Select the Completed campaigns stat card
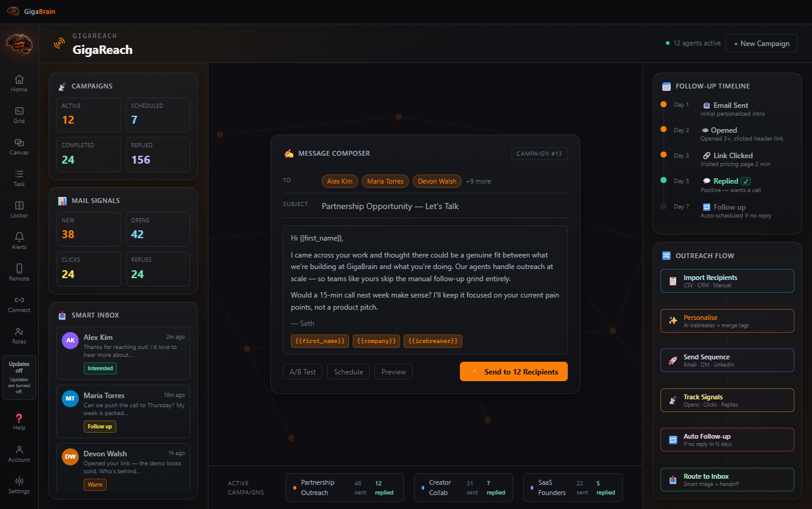The image size is (812, 509). coord(88,154)
